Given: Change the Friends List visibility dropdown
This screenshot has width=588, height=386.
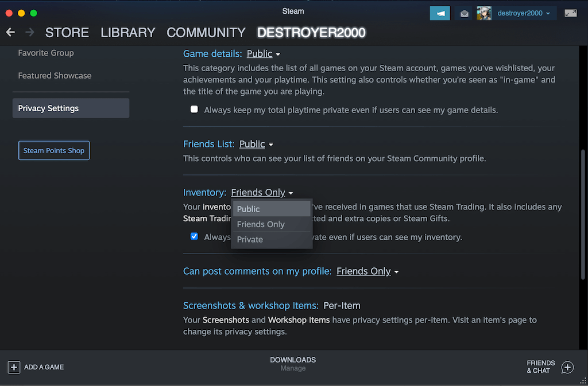Looking at the screenshot, I should click(x=256, y=144).
